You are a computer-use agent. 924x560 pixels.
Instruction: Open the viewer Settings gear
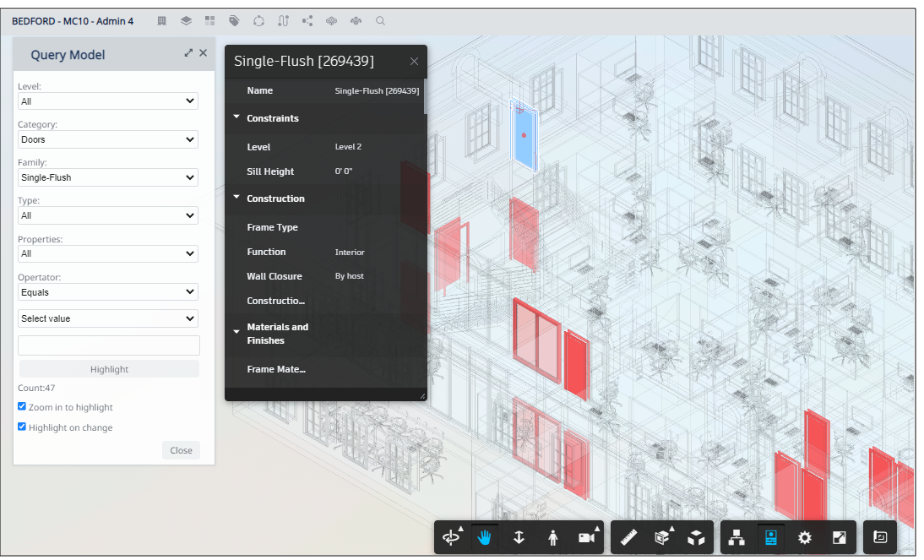pos(804,537)
